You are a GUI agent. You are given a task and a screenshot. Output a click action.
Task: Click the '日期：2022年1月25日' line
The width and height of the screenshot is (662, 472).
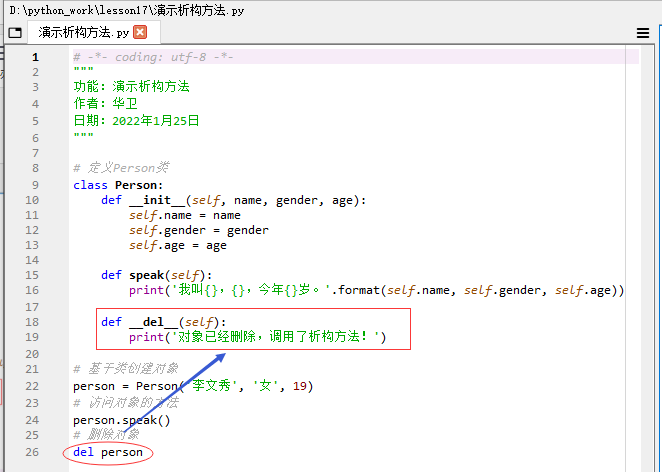coord(136,121)
